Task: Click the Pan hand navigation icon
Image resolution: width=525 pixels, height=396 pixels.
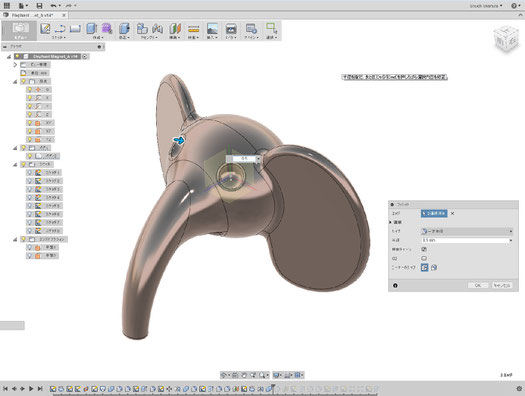Action: (x=244, y=375)
